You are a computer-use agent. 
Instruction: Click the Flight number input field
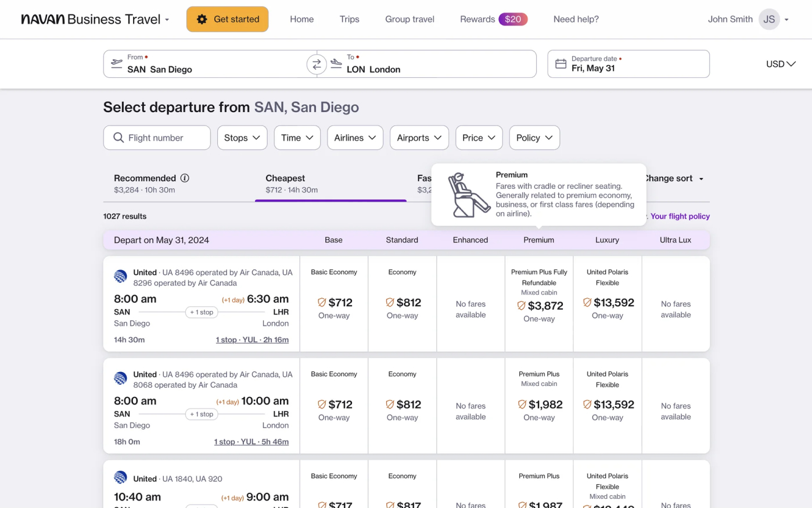[157, 138]
